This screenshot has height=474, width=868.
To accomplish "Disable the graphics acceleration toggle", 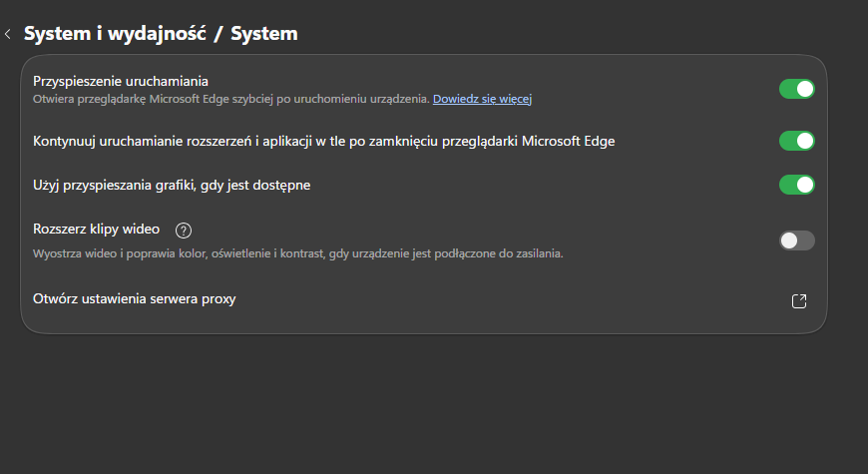I will pyautogui.click(x=796, y=185).
